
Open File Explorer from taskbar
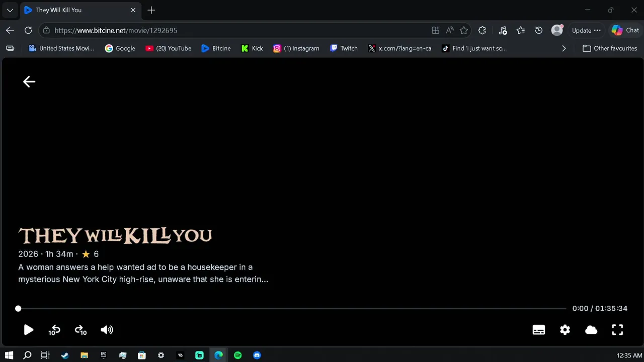tap(84, 355)
